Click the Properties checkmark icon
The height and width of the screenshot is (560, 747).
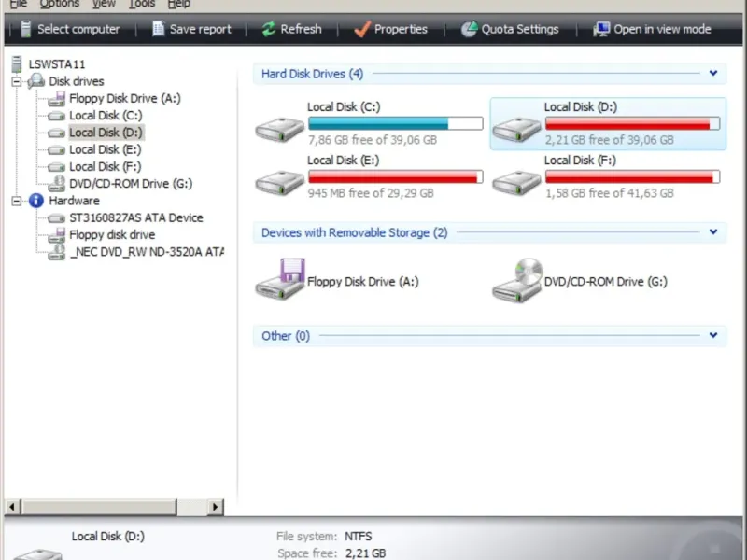[x=362, y=29]
